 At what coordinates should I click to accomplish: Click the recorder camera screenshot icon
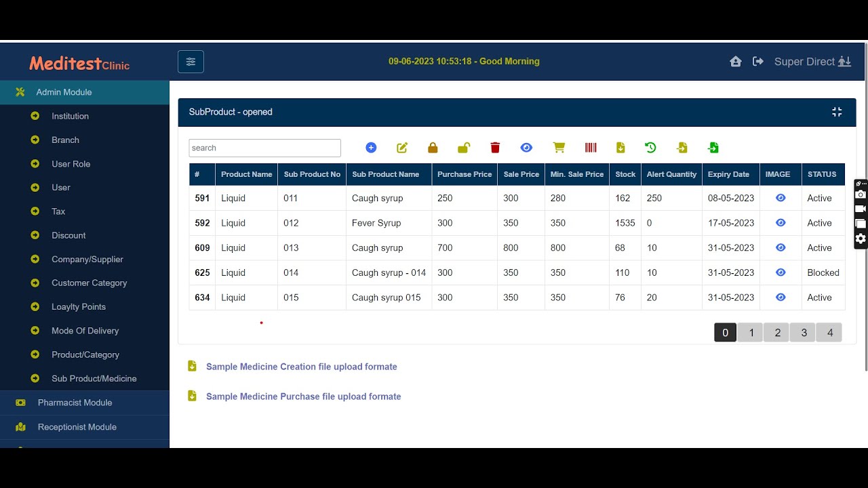(x=861, y=195)
